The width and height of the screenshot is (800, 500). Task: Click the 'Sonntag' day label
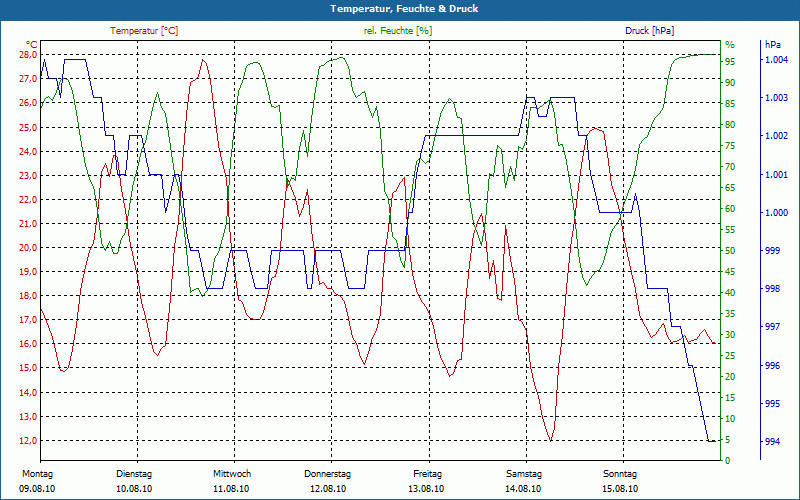[620, 474]
